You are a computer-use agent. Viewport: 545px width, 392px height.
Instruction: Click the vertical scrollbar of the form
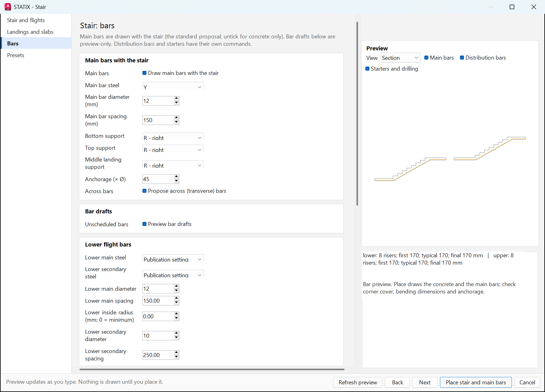click(x=357, y=114)
